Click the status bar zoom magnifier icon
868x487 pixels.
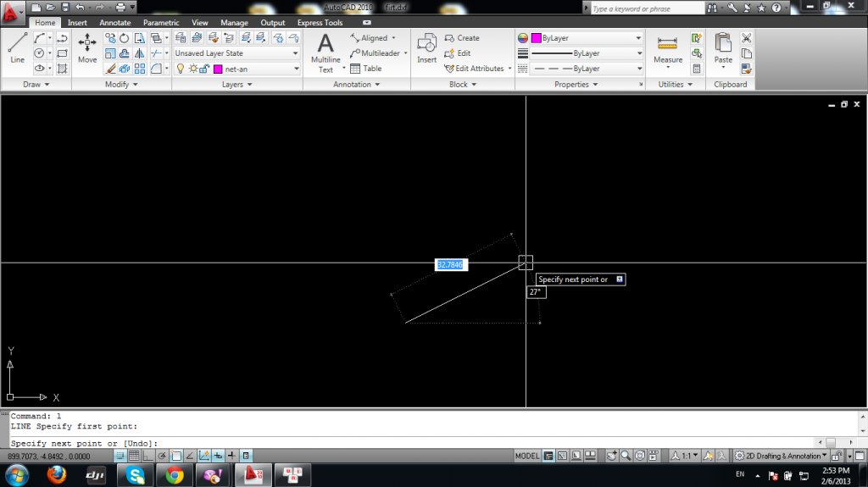pos(626,456)
